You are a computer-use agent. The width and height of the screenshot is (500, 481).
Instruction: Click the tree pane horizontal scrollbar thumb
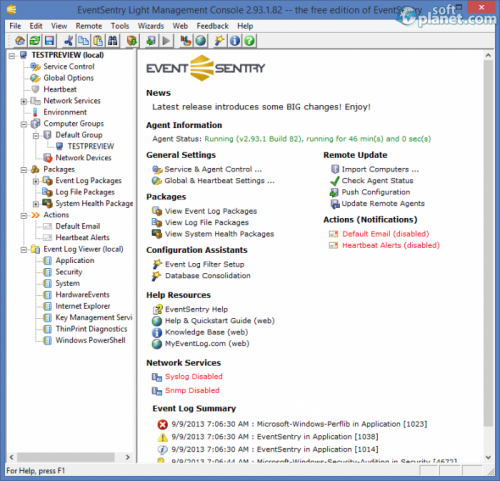tap(66, 457)
